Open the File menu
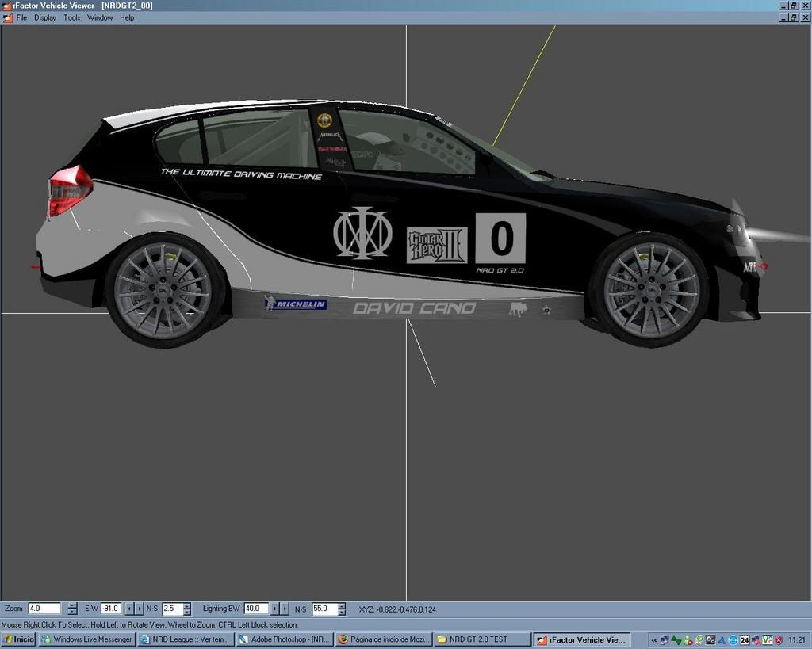This screenshot has height=649, width=812. tap(21, 17)
